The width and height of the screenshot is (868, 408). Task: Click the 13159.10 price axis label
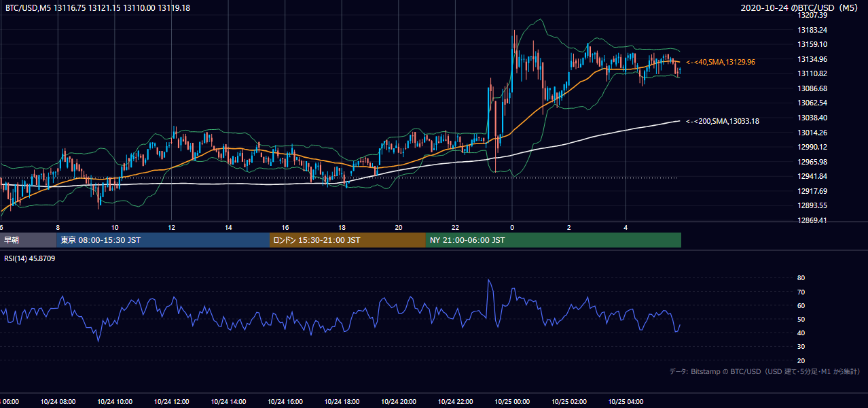[x=812, y=44]
